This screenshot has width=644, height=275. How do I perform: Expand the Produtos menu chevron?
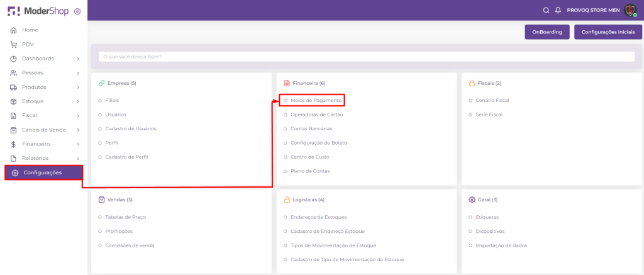(x=78, y=87)
